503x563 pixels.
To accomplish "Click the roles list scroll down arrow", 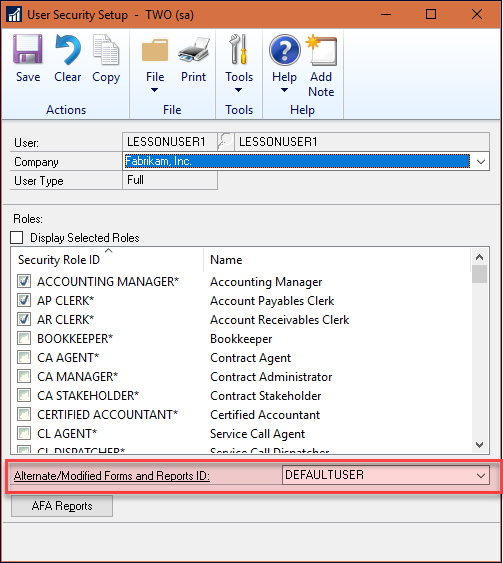I will (479, 445).
